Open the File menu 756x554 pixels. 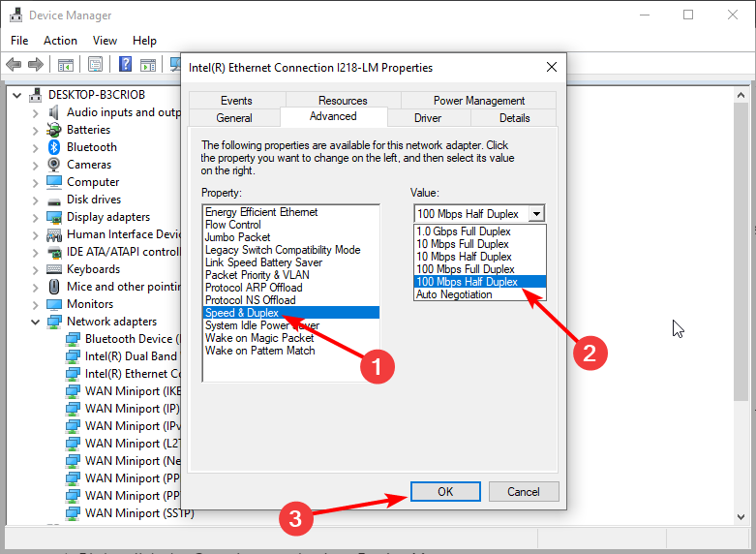pos(19,41)
